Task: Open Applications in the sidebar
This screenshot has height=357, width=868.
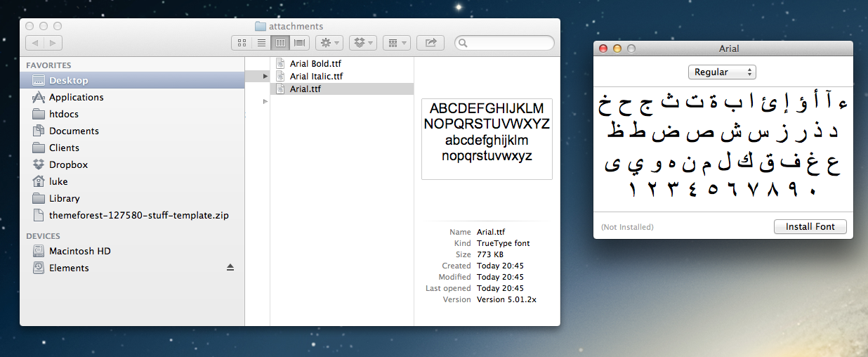Action: [x=132, y=97]
